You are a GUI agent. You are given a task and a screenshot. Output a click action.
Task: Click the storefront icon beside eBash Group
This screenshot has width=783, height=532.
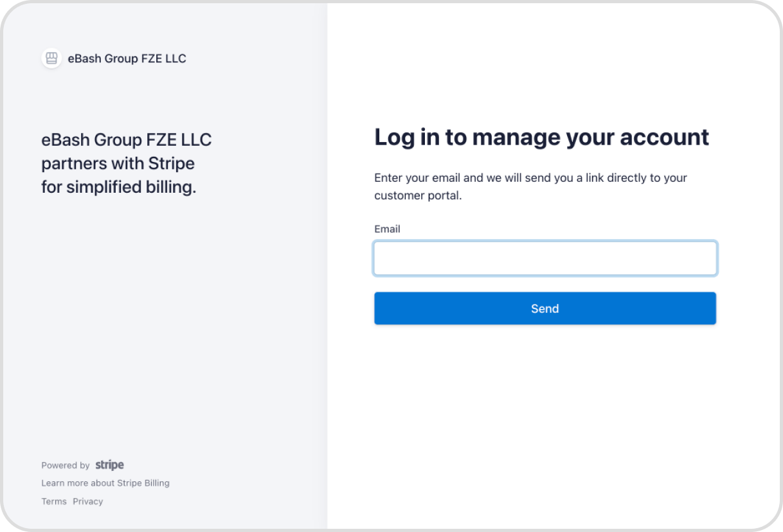click(x=51, y=58)
